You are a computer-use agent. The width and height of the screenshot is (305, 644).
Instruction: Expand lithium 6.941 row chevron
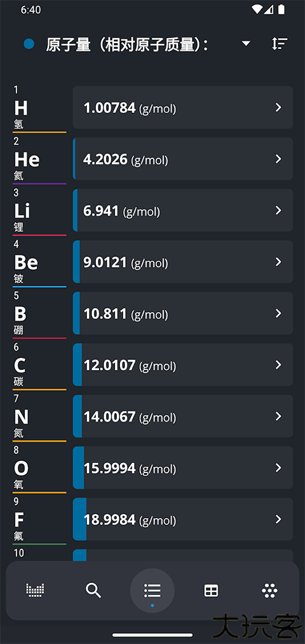278,210
